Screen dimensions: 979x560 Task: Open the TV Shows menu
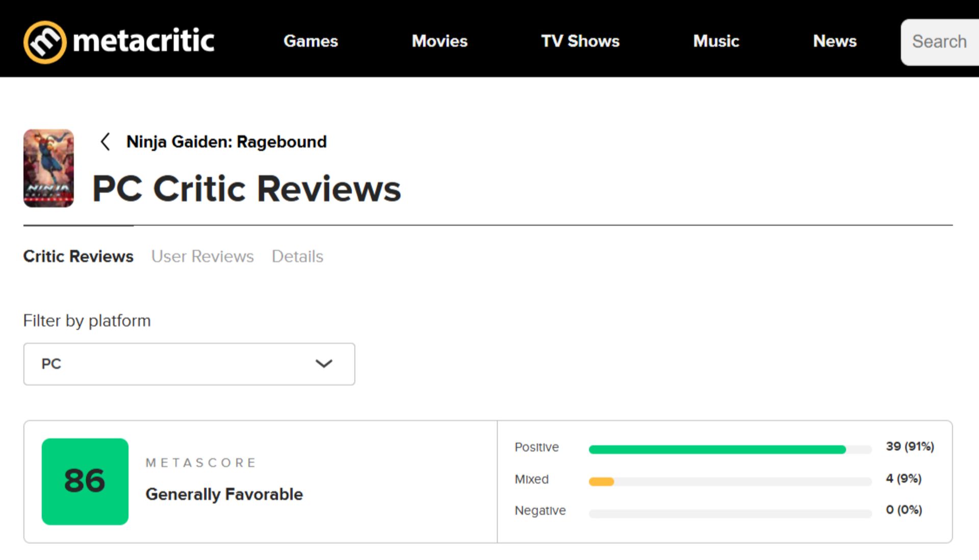(580, 41)
